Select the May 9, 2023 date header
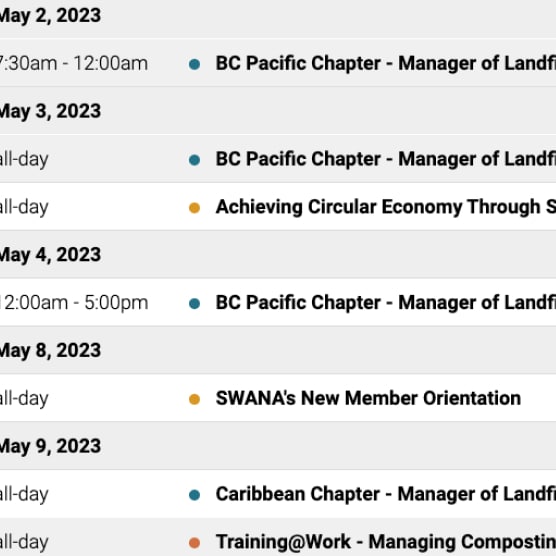The width and height of the screenshot is (556, 556). (x=50, y=446)
